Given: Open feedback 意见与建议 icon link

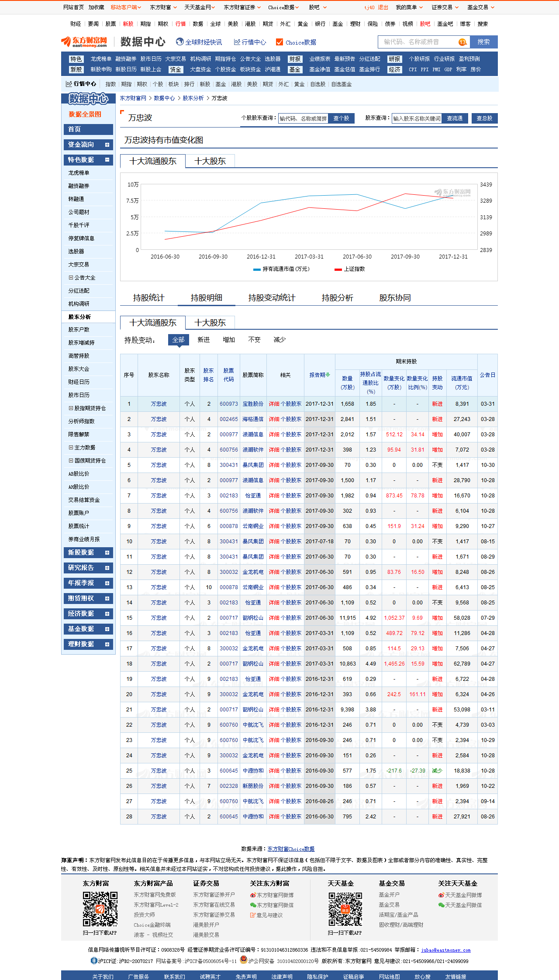Looking at the screenshot, I should 253,915.
